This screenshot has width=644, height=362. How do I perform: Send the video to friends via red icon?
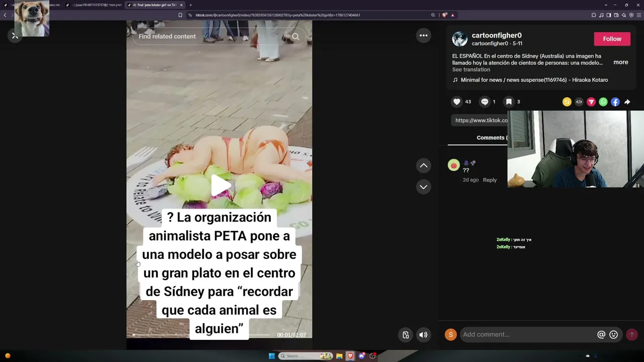pyautogui.click(x=591, y=102)
